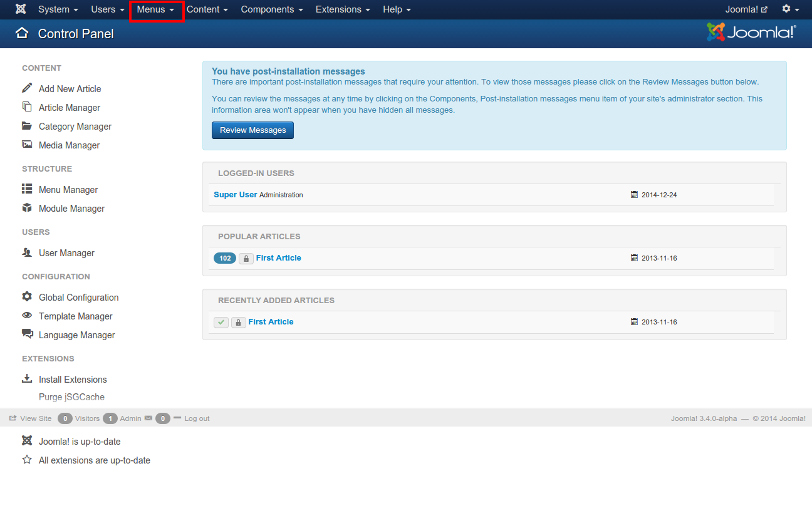The image size is (812, 513).
Task: Click the Install Extensions download icon
Action: pos(26,379)
